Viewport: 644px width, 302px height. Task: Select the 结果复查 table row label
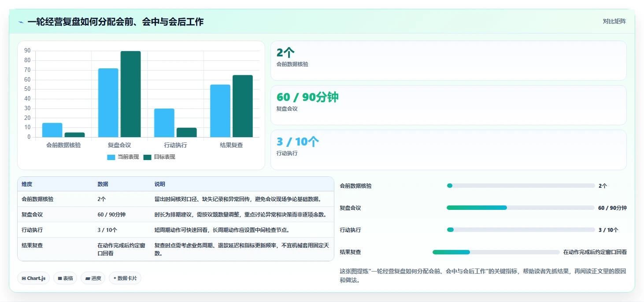tap(32, 246)
